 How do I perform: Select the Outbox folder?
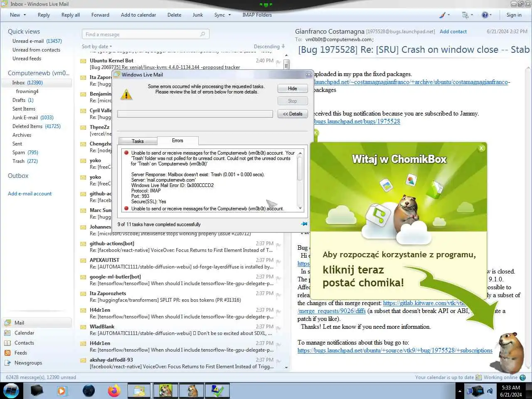[18, 176]
